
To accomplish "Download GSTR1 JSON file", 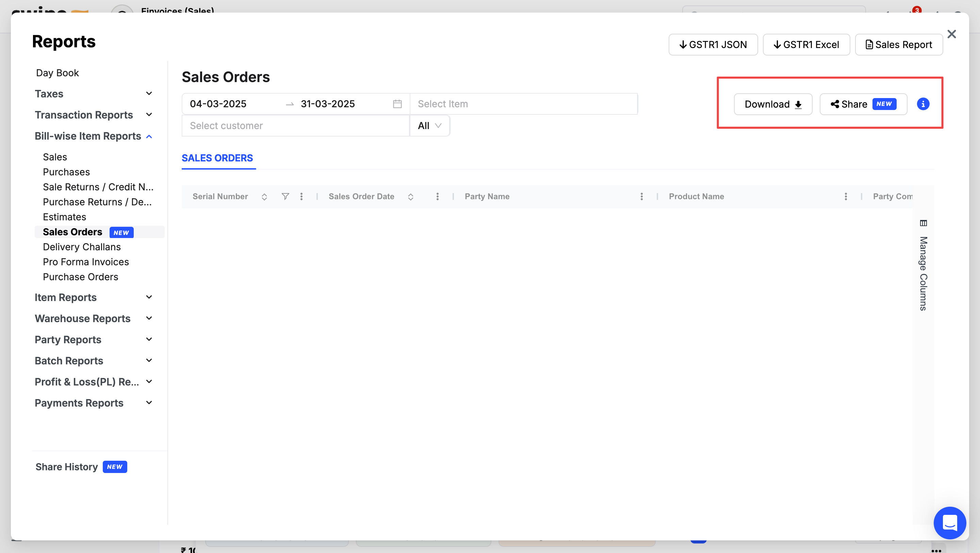I will point(713,45).
